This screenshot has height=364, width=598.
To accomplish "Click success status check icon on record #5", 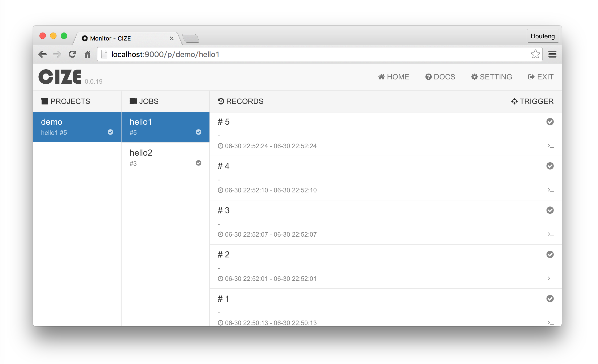I will [550, 122].
